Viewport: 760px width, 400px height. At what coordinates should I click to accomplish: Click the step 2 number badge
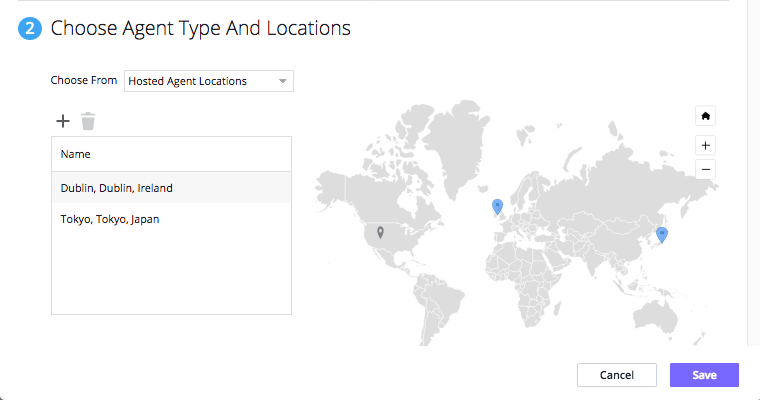coord(30,28)
